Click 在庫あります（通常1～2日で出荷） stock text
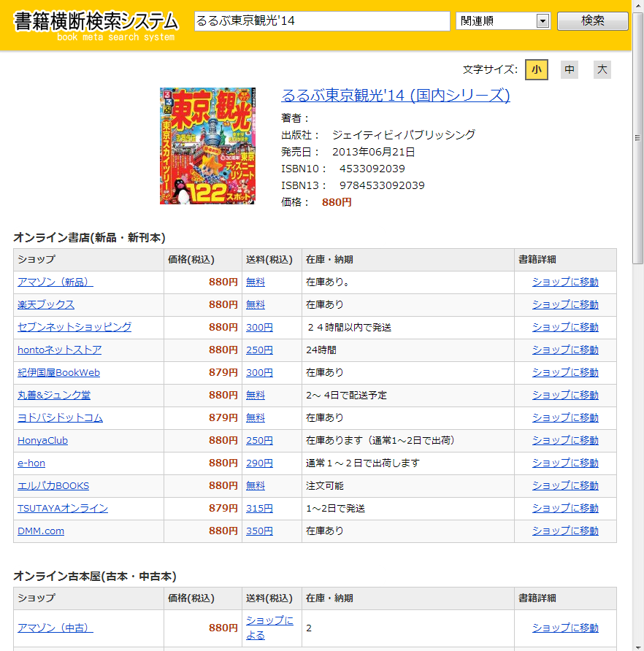The width and height of the screenshot is (644, 651). point(380,440)
